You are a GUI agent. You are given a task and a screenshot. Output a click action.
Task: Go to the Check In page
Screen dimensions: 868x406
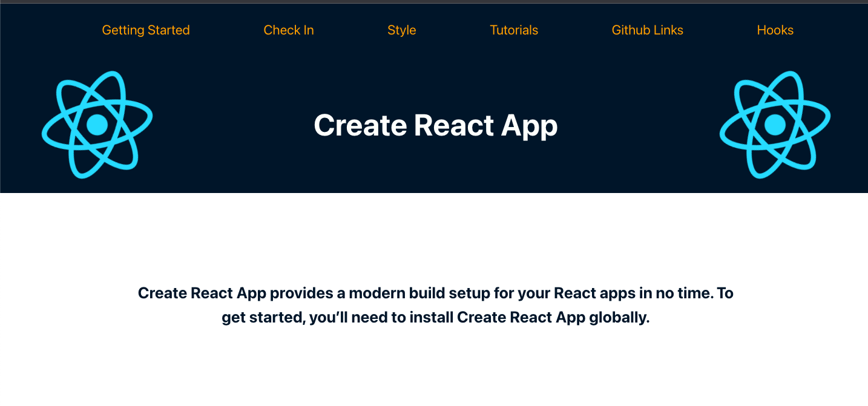tap(289, 30)
